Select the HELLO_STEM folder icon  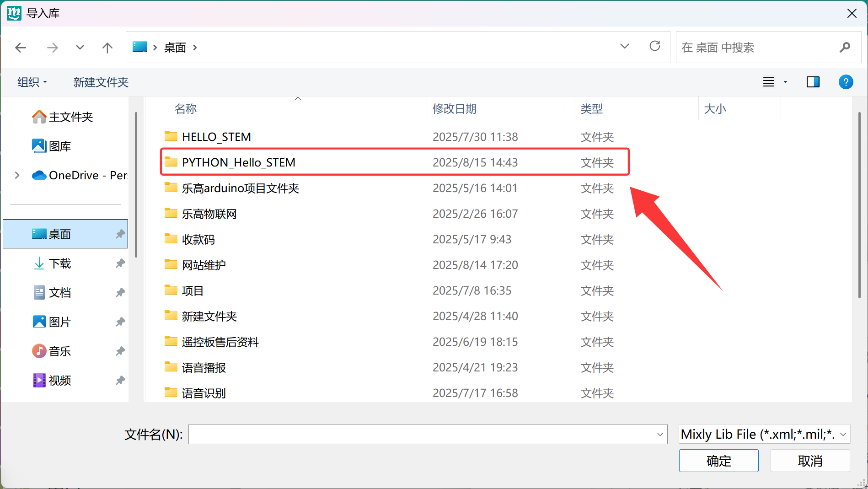point(171,136)
